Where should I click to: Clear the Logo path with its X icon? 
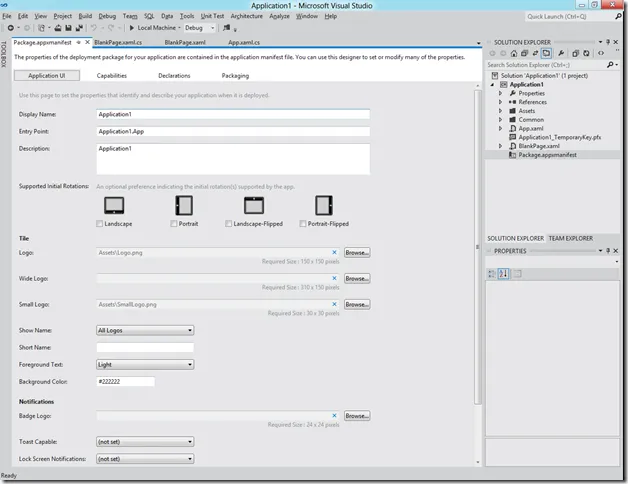pyautogui.click(x=334, y=253)
